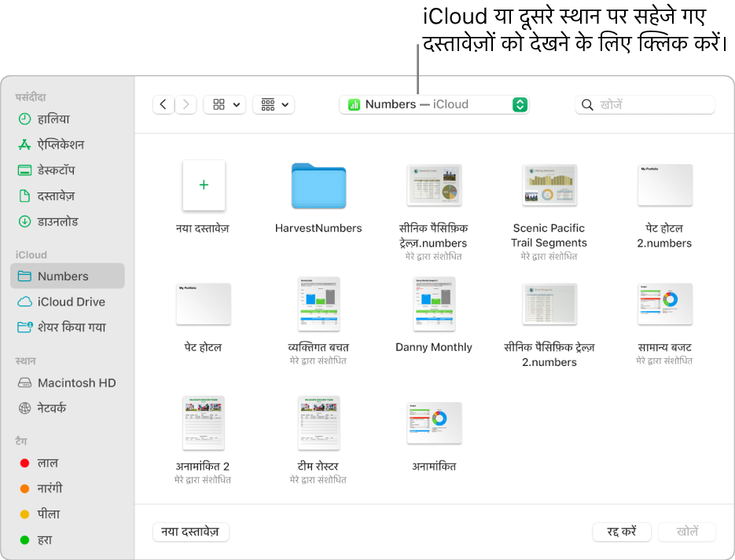Select the पेट होटल document thumbnail

[204, 304]
